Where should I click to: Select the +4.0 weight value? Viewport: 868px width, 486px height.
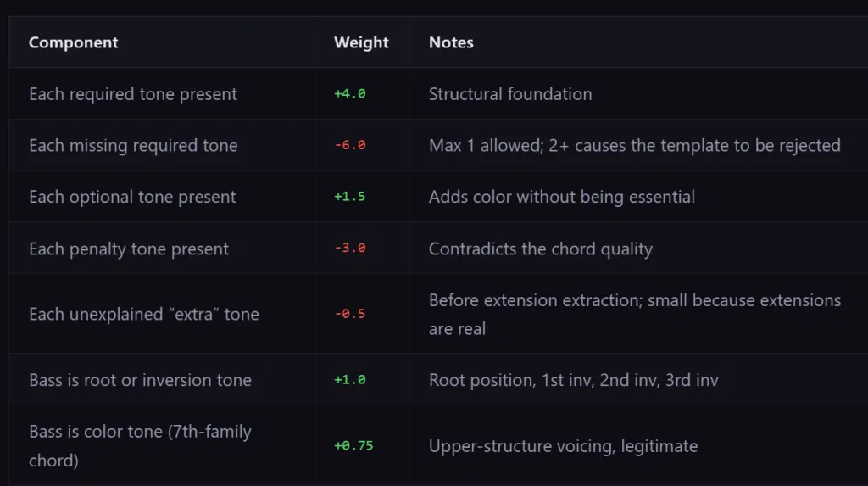[350, 93]
